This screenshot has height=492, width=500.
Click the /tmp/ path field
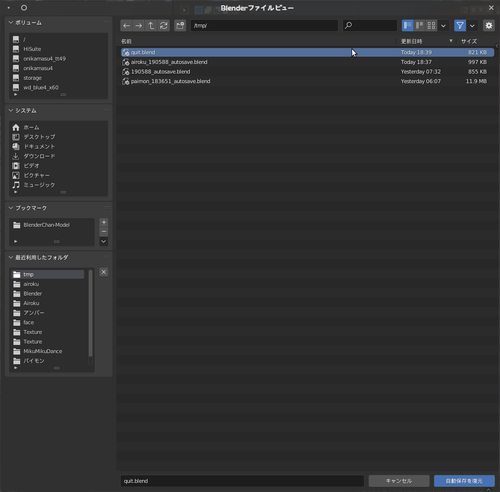click(264, 25)
